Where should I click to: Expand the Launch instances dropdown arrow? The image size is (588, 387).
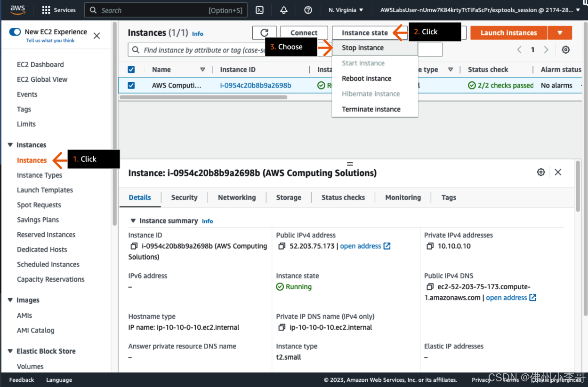pos(560,33)
